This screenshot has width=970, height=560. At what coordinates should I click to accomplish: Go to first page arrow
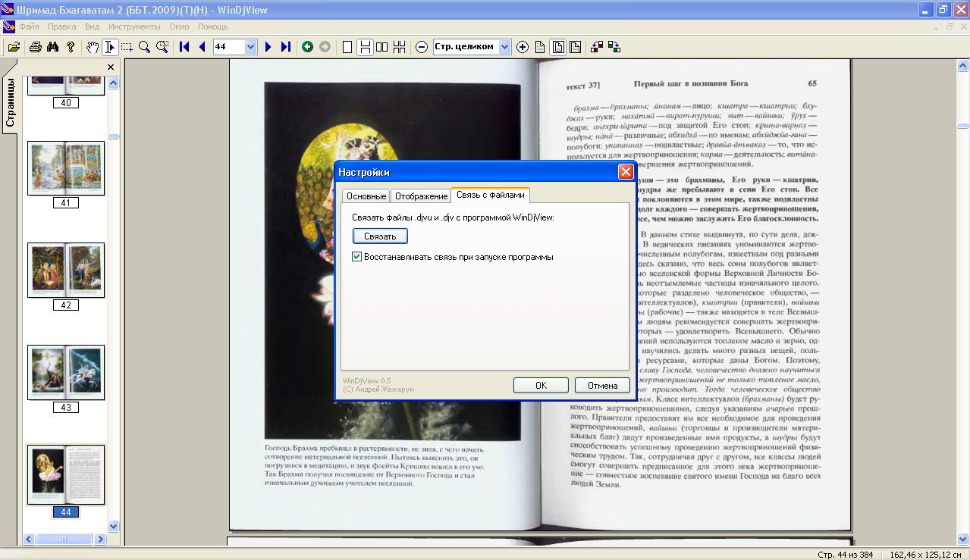click(x=184, y=47)
